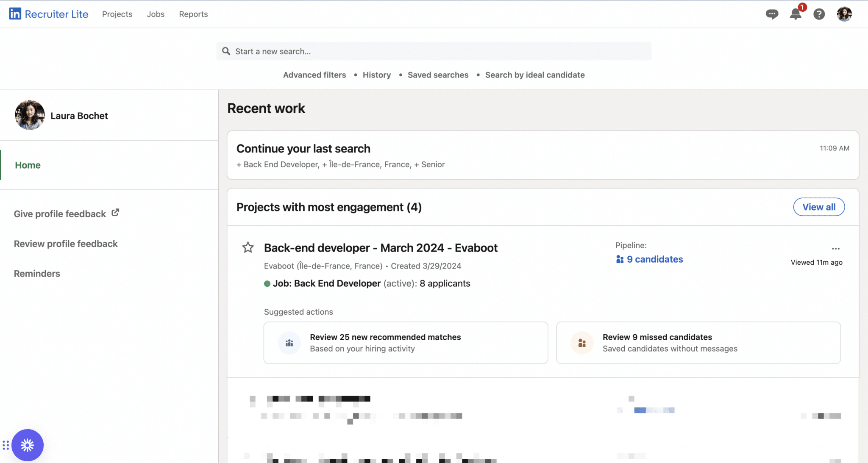Screen dimensions: 868x463
Task: Click the pipeline candidates icon
Action: click(x=619, y=259)
